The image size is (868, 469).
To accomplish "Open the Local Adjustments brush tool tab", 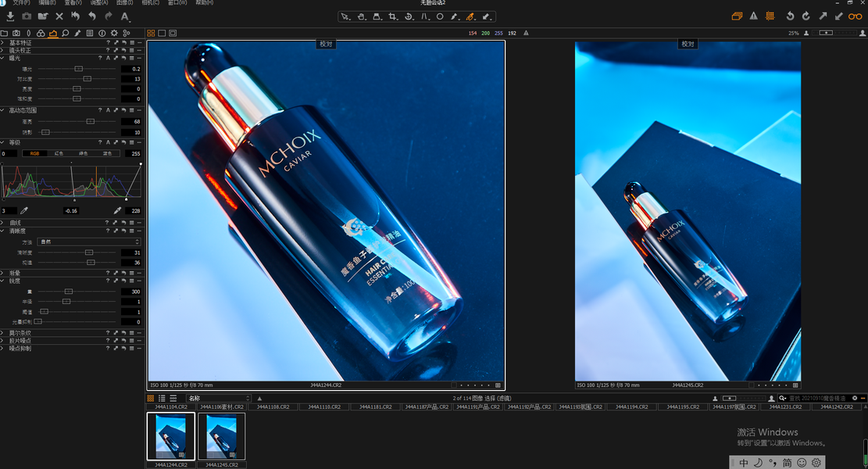I will 77,34.
